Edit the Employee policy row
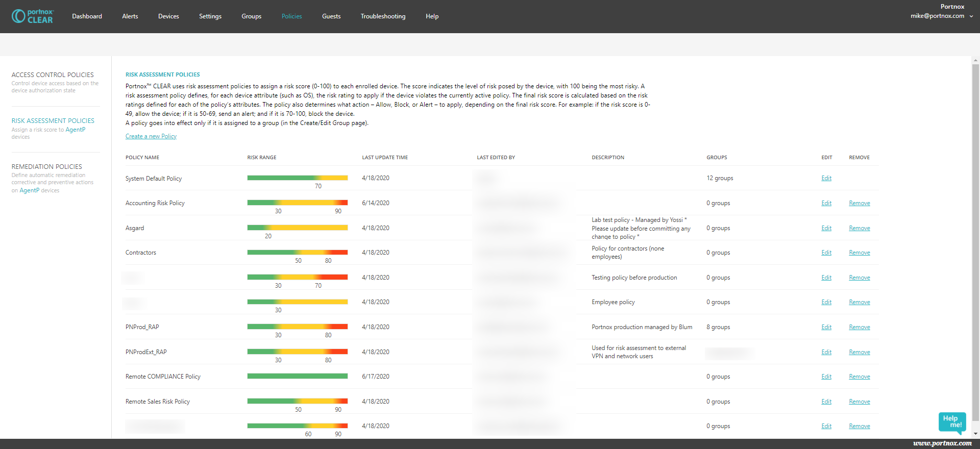Viewport: 980px width, 449px height. [826, 302]
